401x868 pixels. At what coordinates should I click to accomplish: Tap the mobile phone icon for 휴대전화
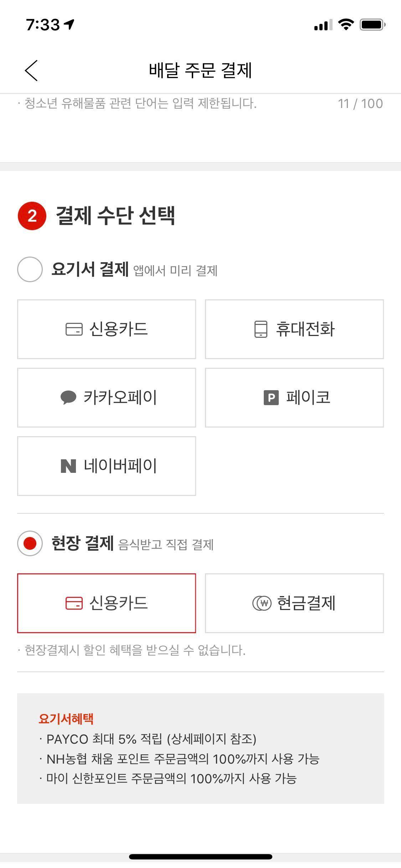[261, 329]
